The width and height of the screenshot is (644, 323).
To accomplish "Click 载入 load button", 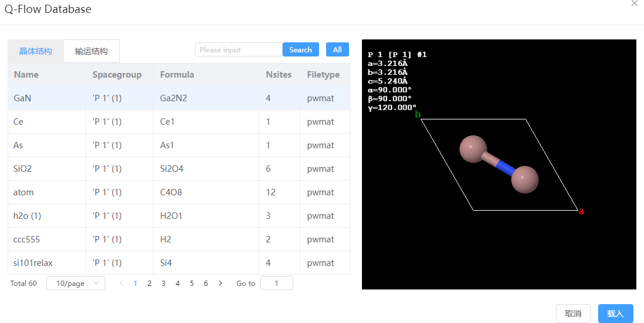I will 615,314.
